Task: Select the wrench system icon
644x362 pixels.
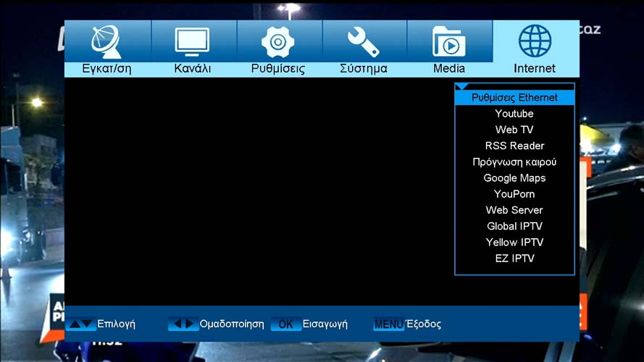Action: (x=364, y=42)
